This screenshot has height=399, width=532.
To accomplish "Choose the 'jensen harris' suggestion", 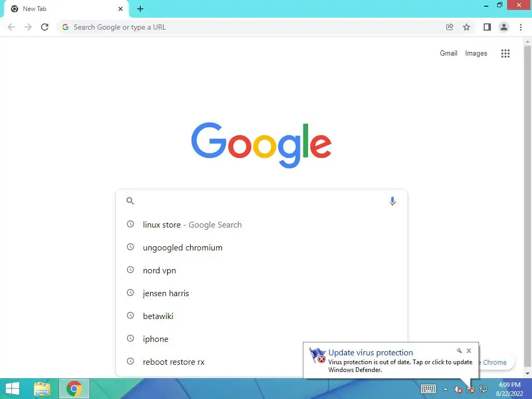I will pos(261,293).
